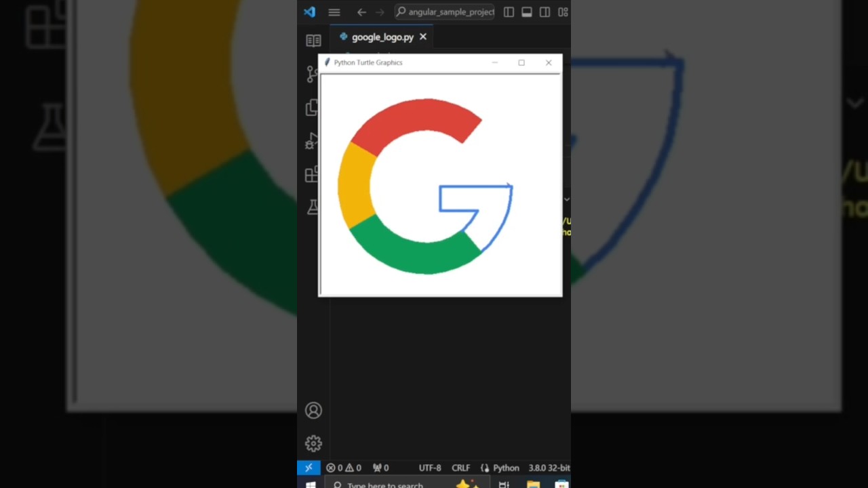Open the Customize Layout icon
This screenshot has height=488, width=868.
coord(563,12)
